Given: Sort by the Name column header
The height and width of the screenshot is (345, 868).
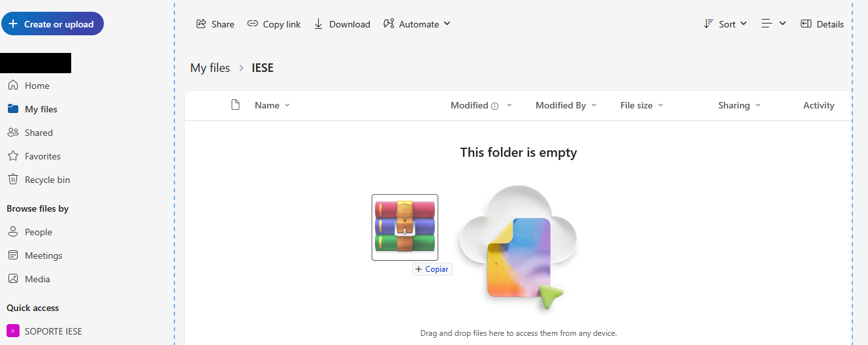Looking at the screenshot, I should click(x=267, y=105).
